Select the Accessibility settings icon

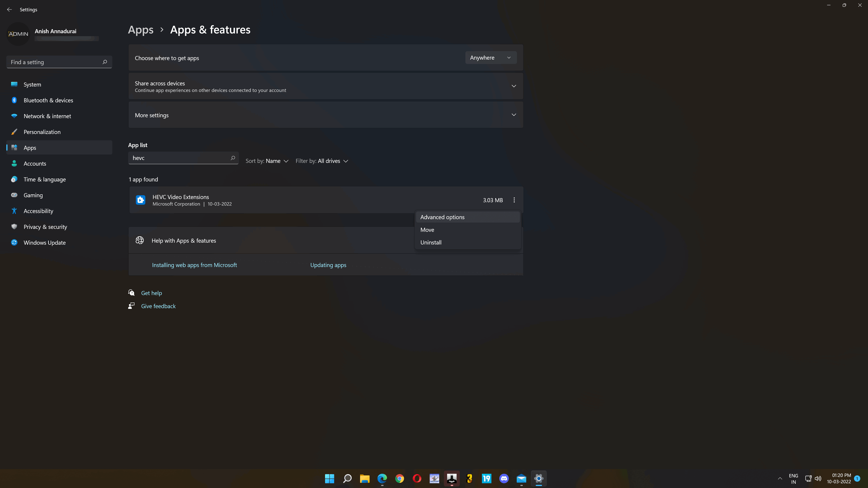tap(14, 210)
